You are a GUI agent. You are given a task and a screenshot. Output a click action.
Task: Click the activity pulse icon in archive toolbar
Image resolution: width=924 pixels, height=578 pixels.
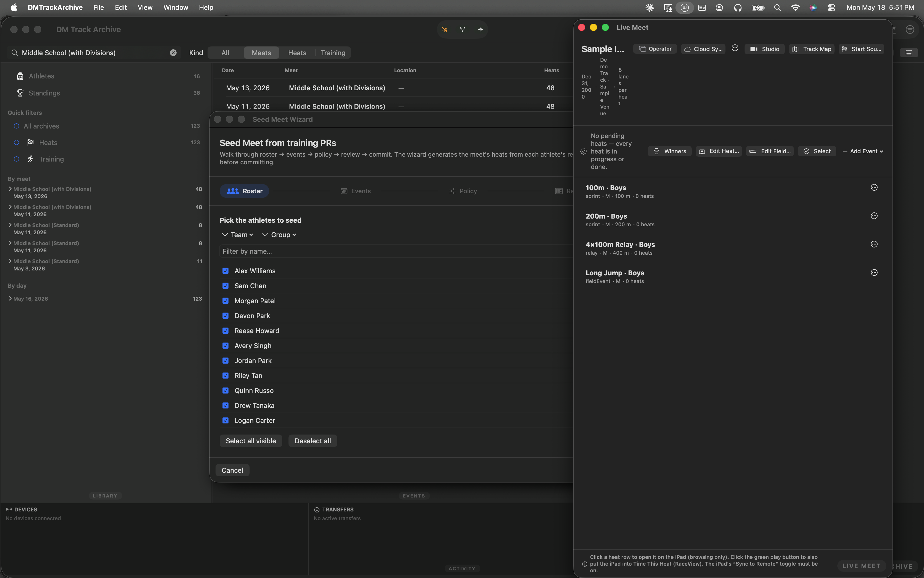click(480, 29)
